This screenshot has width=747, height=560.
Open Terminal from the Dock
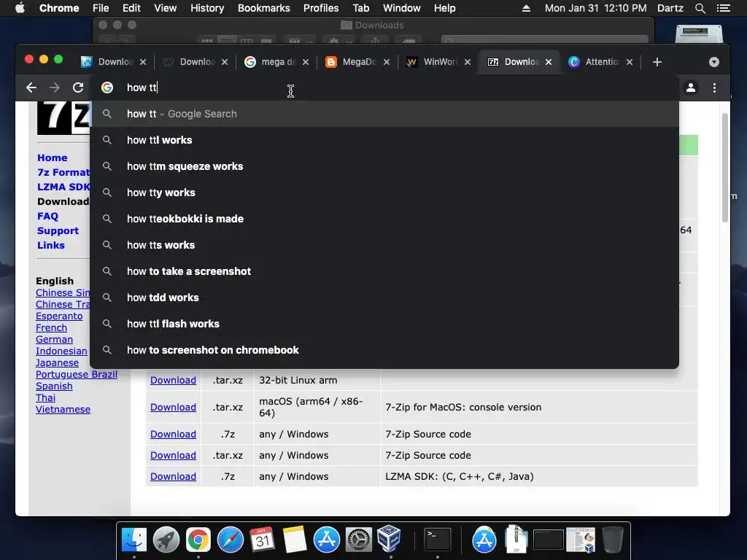pyautogui.click(x=438, y=540)
